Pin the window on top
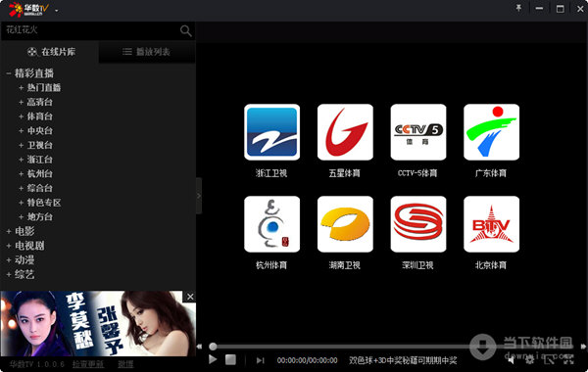 click(518, 8)
